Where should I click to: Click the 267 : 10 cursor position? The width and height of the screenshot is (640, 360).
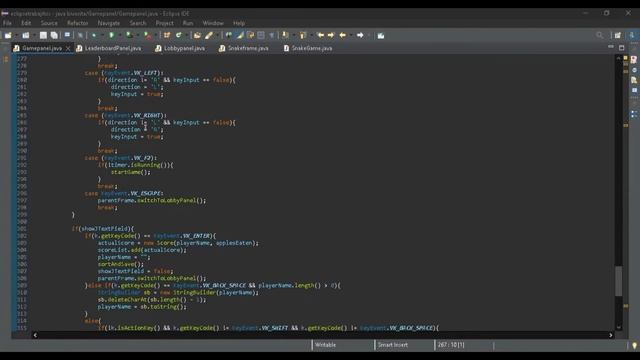coord(451,345)
